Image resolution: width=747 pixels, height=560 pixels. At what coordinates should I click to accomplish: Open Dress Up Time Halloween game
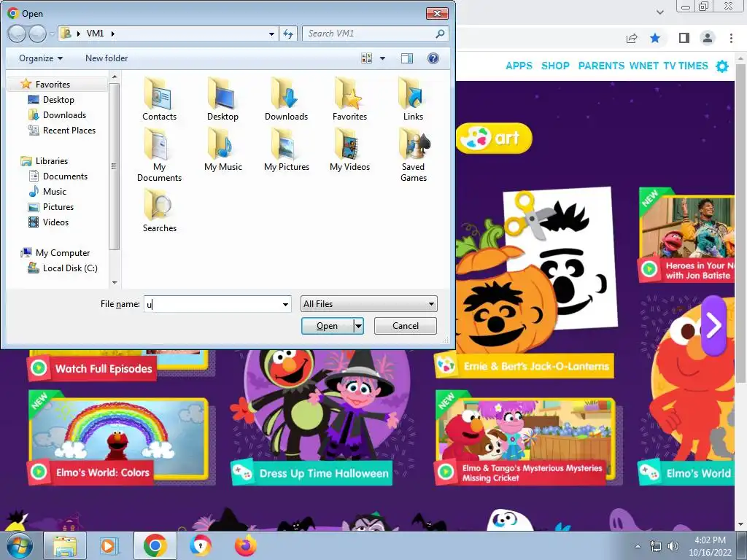[311, 472]
